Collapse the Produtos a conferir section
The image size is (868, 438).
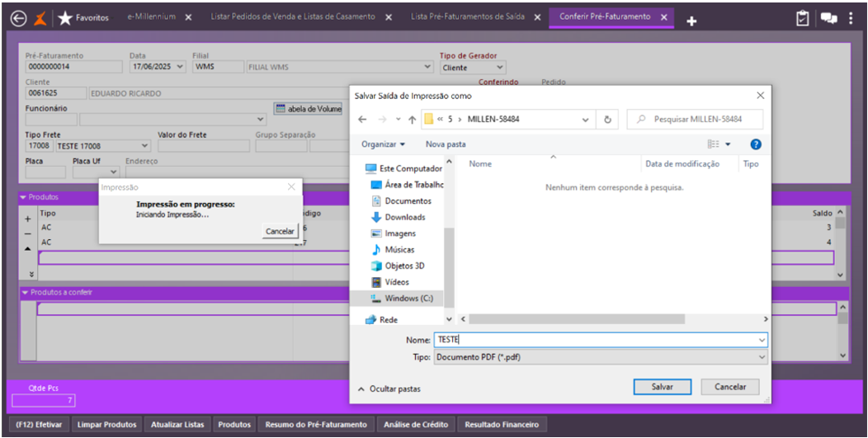24,292
